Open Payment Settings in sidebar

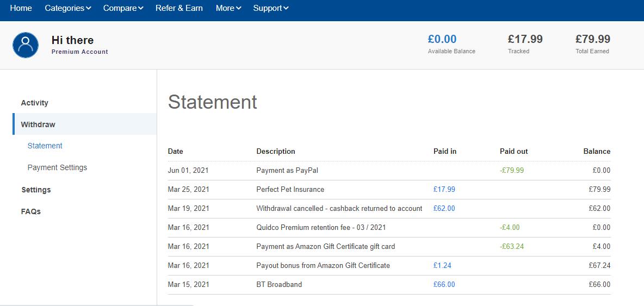point(57,167)
